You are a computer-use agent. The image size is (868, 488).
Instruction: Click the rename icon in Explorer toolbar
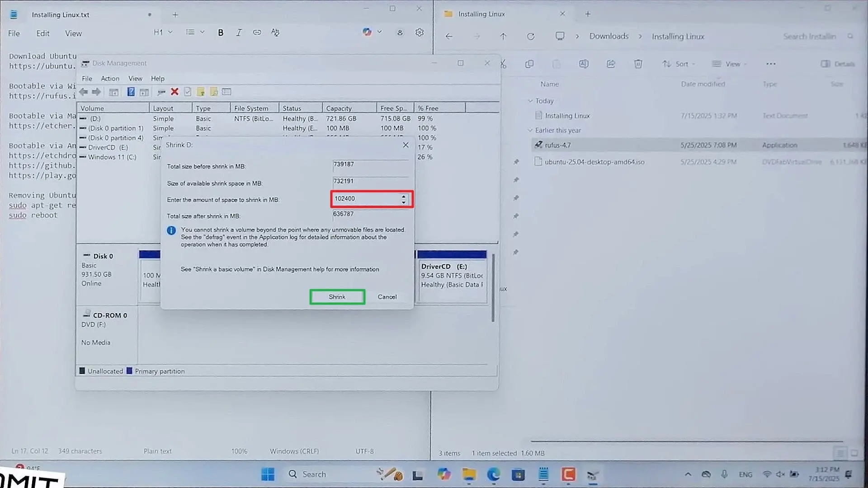pos(584,64)
